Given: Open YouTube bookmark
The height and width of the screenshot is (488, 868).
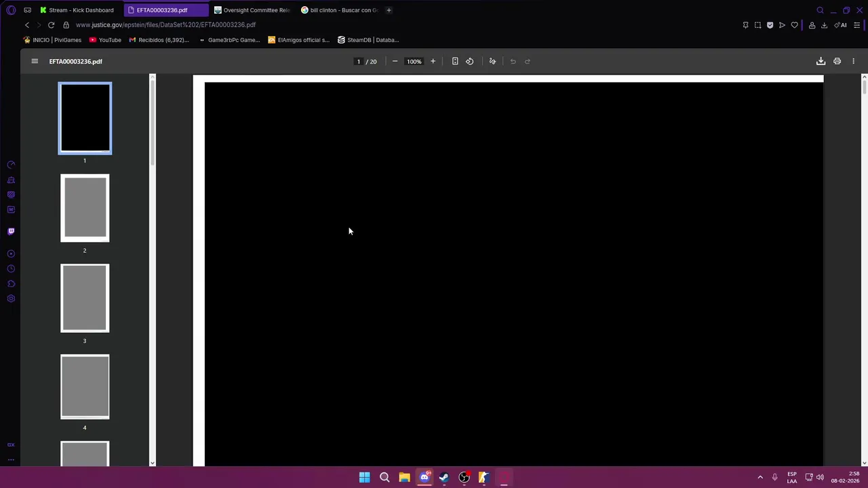Looking at the screenshot, I should tap(105, 40).
